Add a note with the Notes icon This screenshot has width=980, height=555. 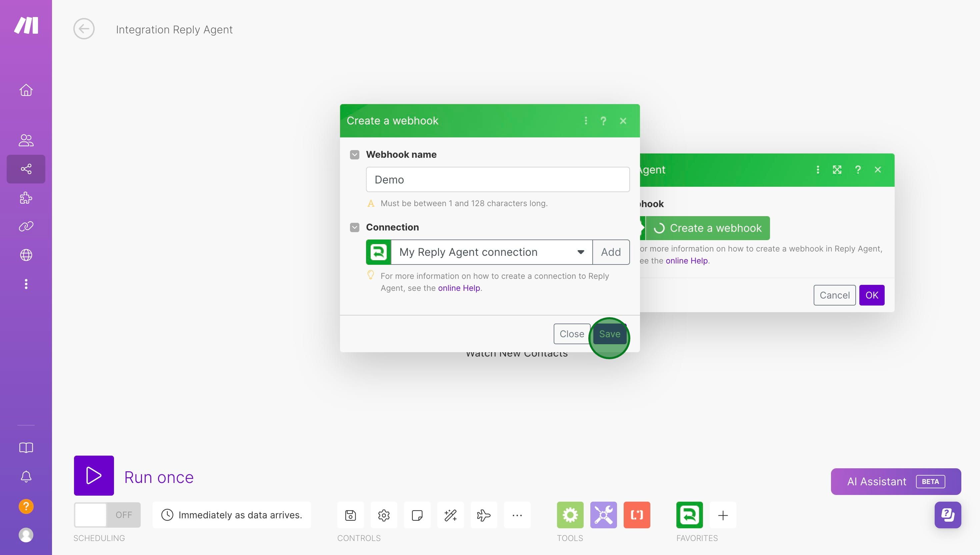tap(417, 515)
